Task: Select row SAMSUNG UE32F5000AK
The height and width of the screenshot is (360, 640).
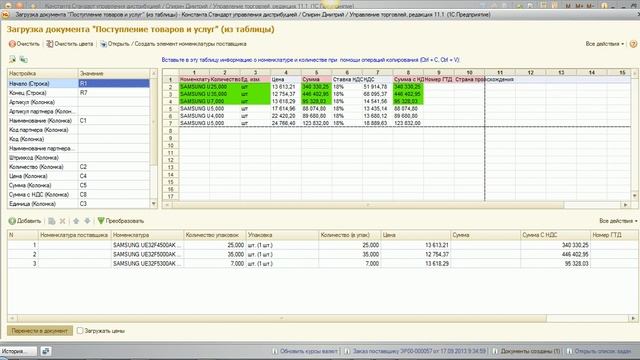Action: 322,254
